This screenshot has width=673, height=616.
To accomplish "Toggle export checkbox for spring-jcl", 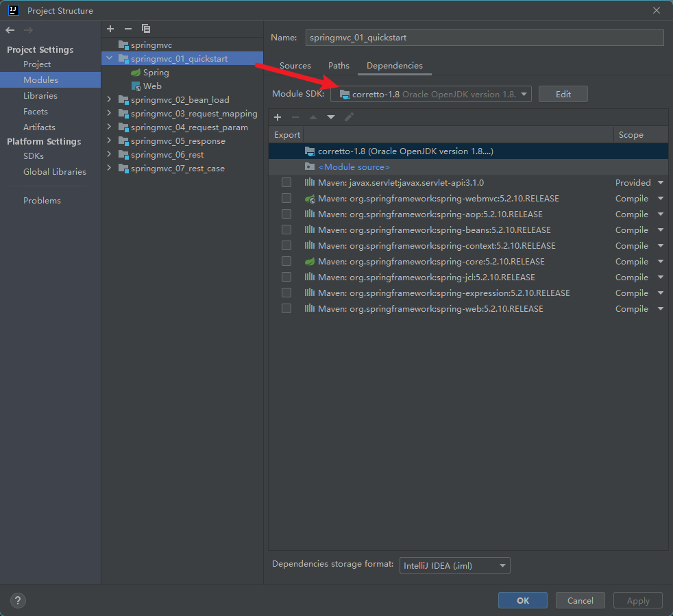I will pos(286,277).
